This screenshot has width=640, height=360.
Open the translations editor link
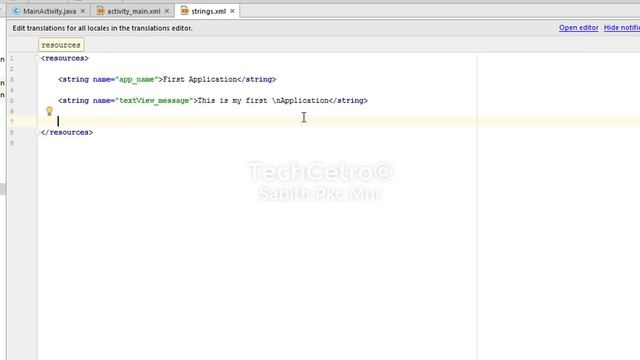[578, 28]
